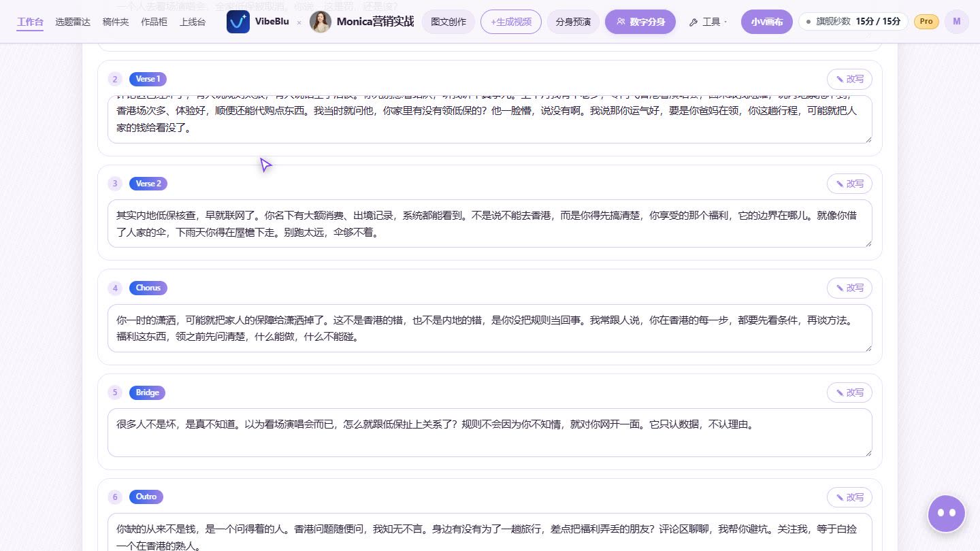This screenshot has width=980, height=551.
Task: Select 数字分身 button
Action: (x=640, y=22)
